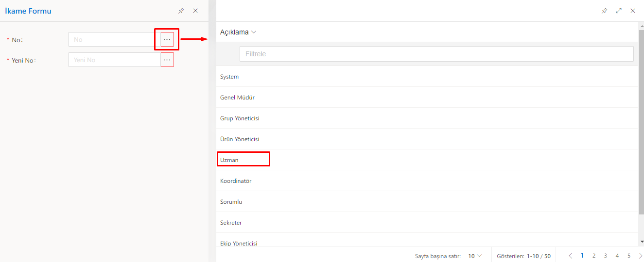Choose the Koordinatör entry
The image size is (644, 262).
click(x=236, y=181)
